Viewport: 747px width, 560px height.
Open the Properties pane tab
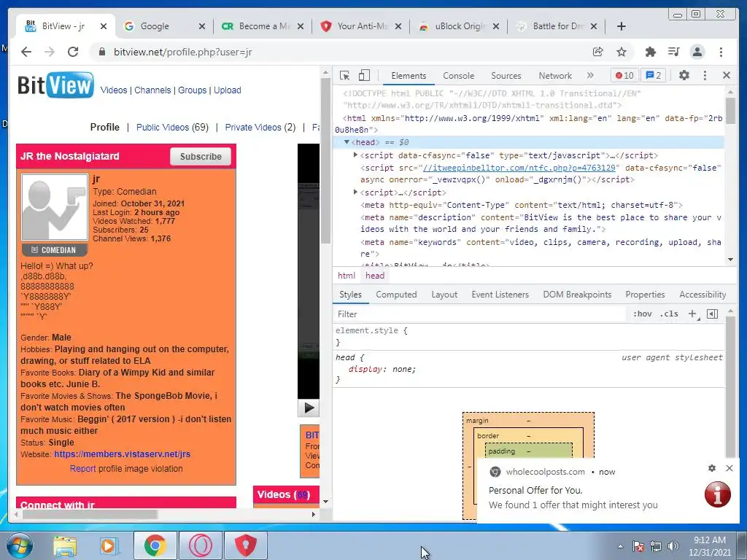click(645, 295)
